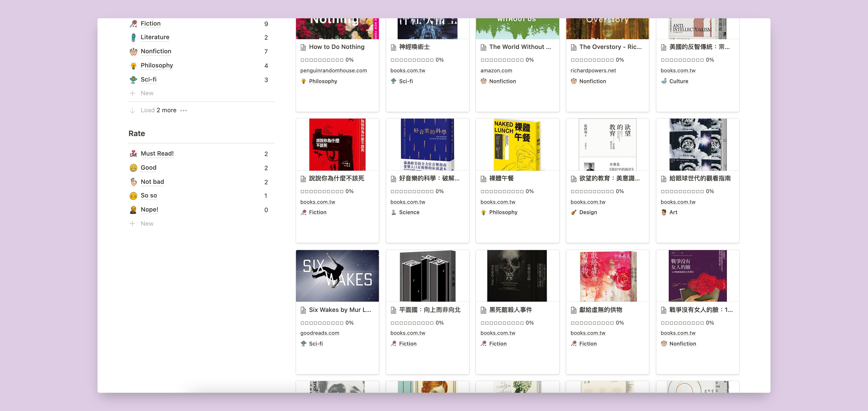868x411 pixels.
Task: Click the So so crying face icon
Action: [133, 196]
